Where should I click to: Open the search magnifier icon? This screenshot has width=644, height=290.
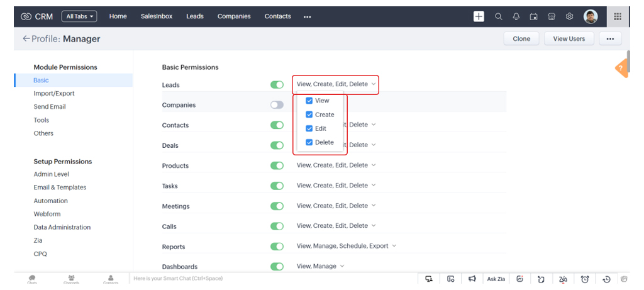499,16
